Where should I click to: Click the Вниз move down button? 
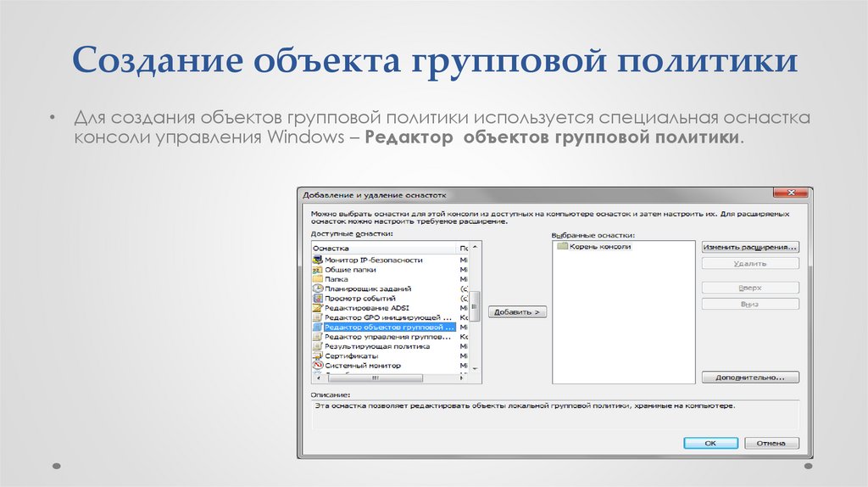(750, 305)
